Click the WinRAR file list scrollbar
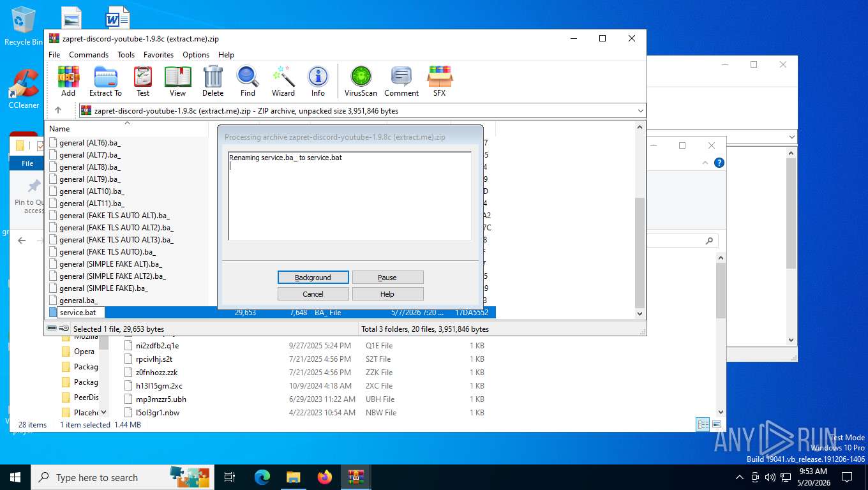This screenshot has width=868, height=490. [x=640, y=252]
